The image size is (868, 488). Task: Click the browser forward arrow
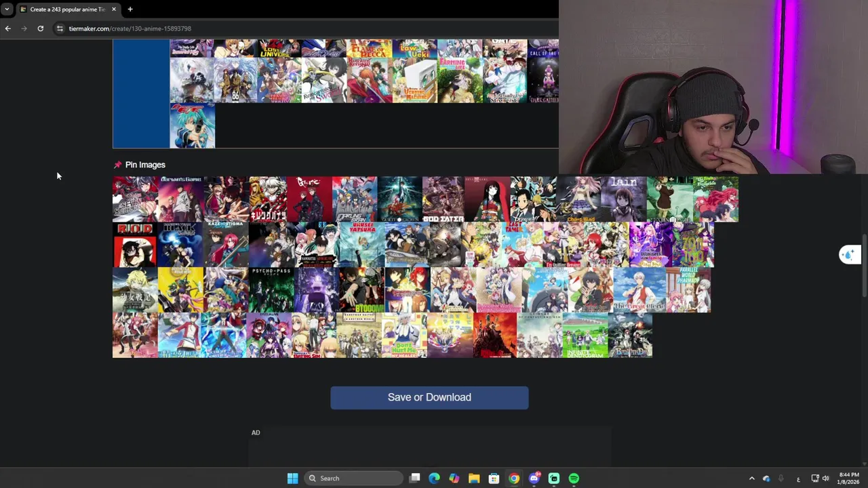(x=24, y=28)
